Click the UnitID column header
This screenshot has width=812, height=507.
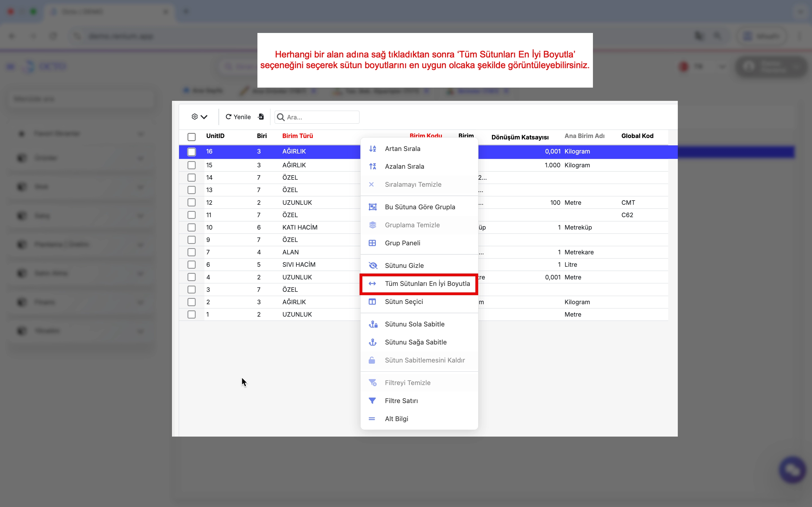click(x=215, y=136)
